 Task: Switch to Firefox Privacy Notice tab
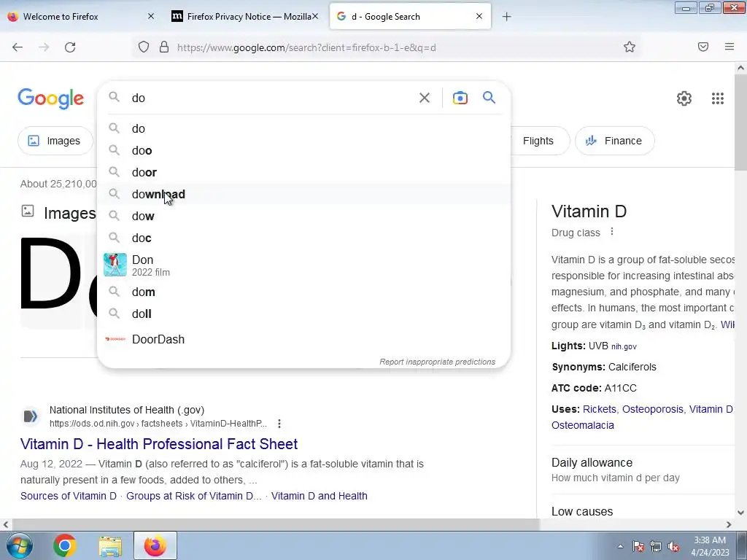point(245,17)
